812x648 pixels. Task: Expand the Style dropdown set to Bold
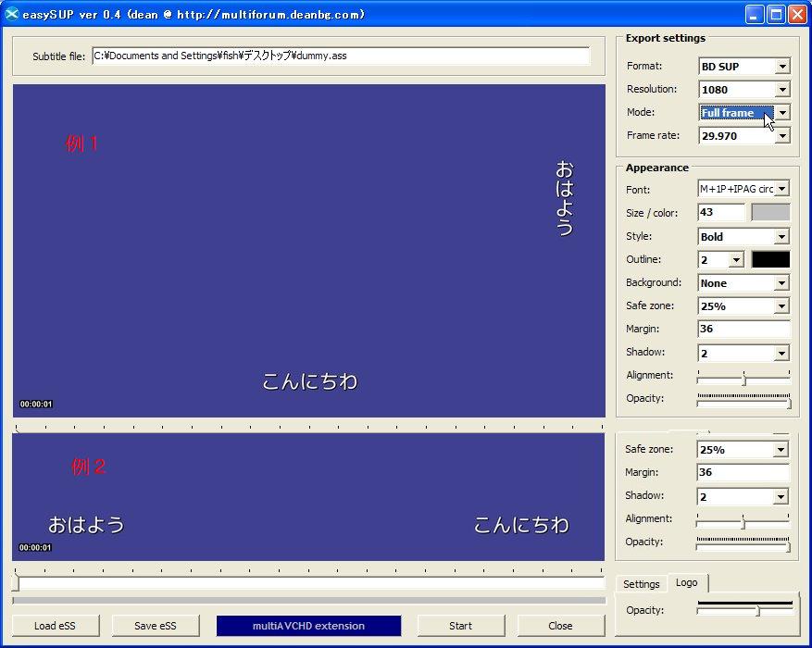pyautogui.click(x=743, y=237)
